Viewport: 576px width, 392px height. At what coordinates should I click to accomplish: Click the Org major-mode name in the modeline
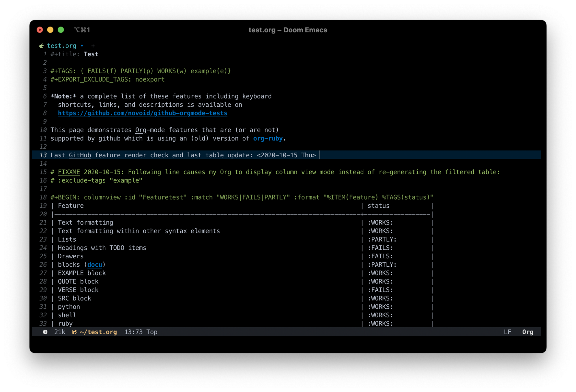[x=528, y=332]
